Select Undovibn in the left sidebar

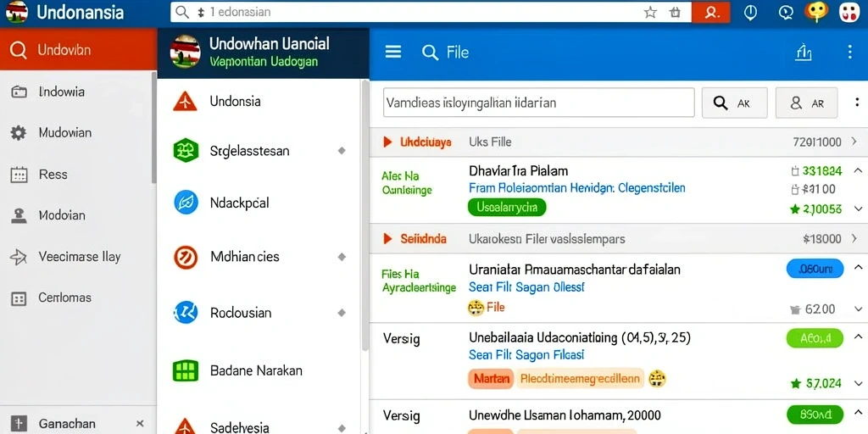[79, 50]
